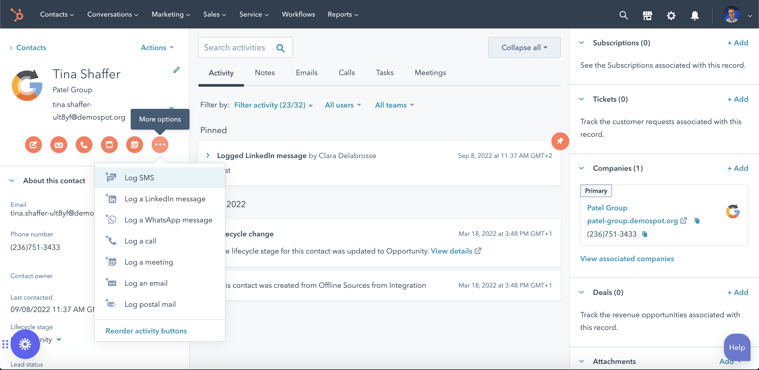
Task: Click Tina Shaffer's contact avatar logo
Action: [x=27, y=85]
